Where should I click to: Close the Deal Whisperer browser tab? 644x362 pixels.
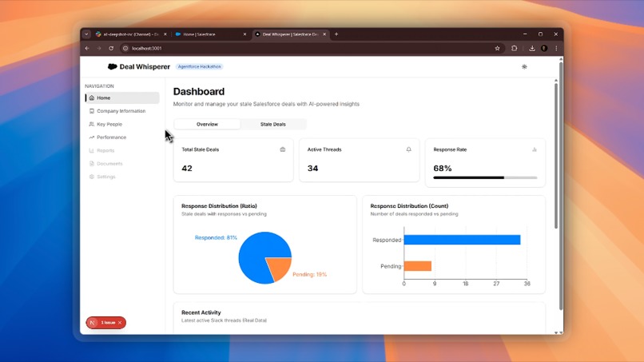coord(324,34)
